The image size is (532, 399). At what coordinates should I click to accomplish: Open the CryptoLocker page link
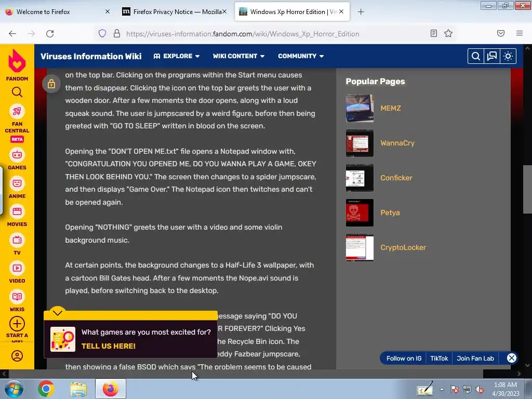click(403, 247)
